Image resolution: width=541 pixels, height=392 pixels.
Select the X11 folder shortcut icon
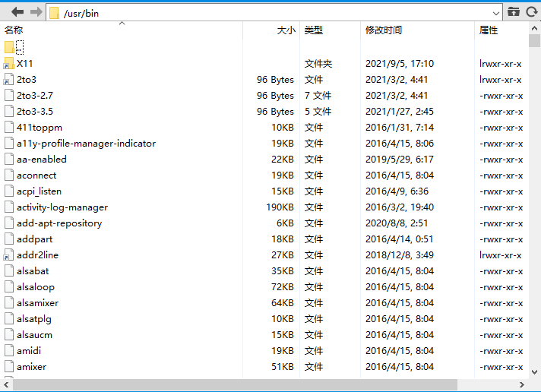point(8,64)
